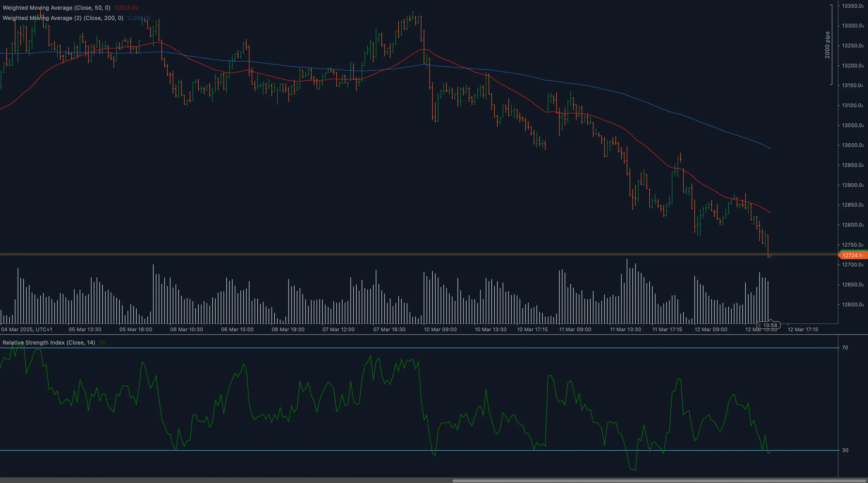Click the 07 Mar 16:30 time label
The height and width of the screenshot is (483, 868).
click(x=389, y=329)
